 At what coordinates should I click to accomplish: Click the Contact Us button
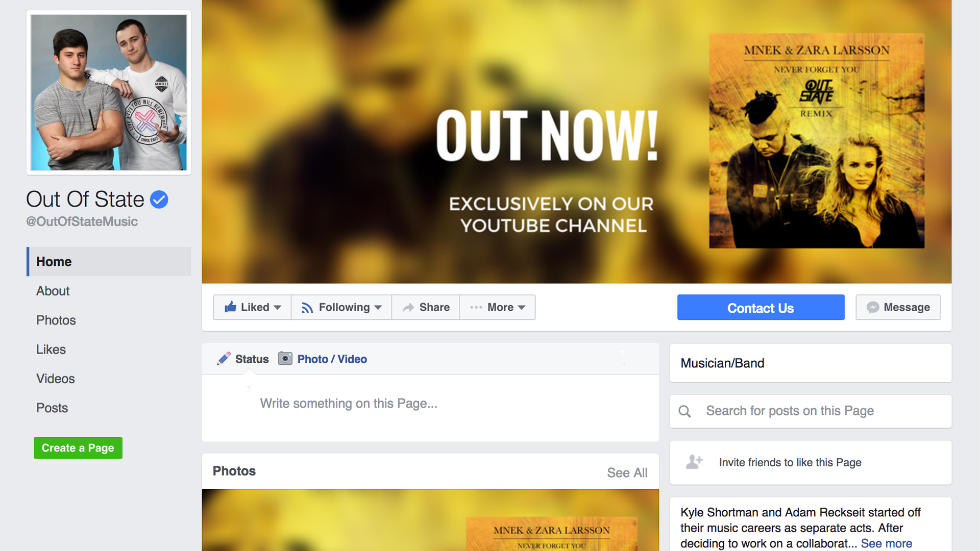(x=761, y=308)
